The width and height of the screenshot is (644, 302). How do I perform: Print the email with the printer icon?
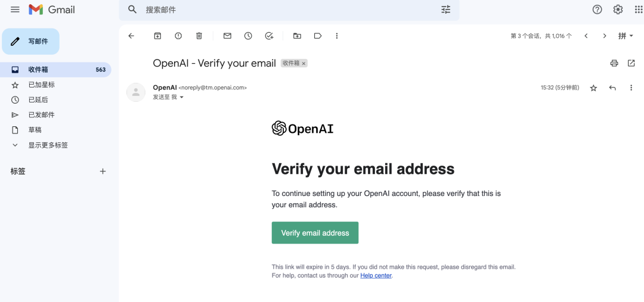pyautogui.click(x=614, y=63)
